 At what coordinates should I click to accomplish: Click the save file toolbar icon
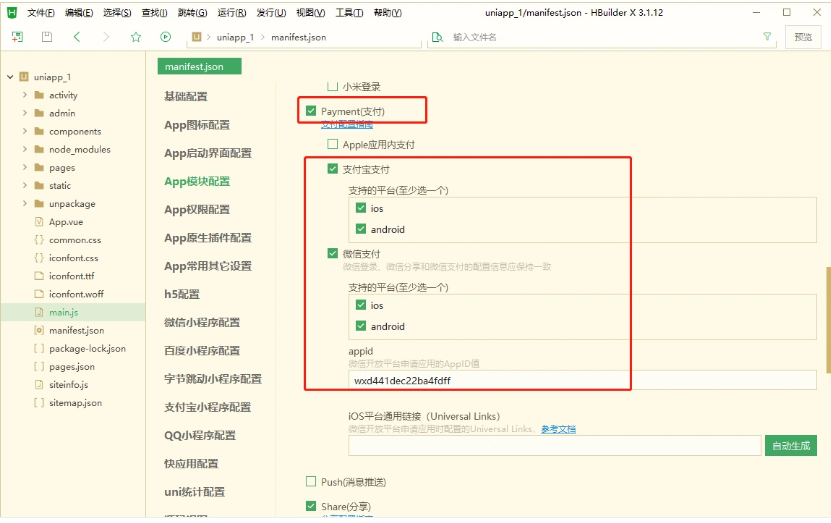pos(47,37)
